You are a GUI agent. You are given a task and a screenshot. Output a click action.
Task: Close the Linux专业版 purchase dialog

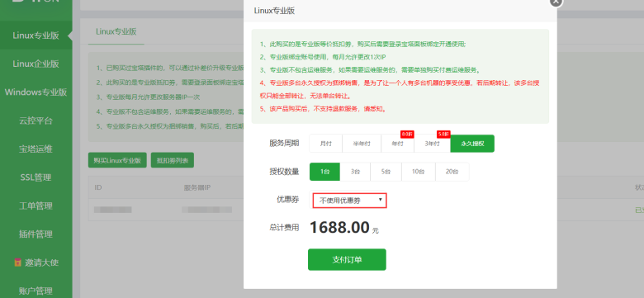(x=556, y=2)
